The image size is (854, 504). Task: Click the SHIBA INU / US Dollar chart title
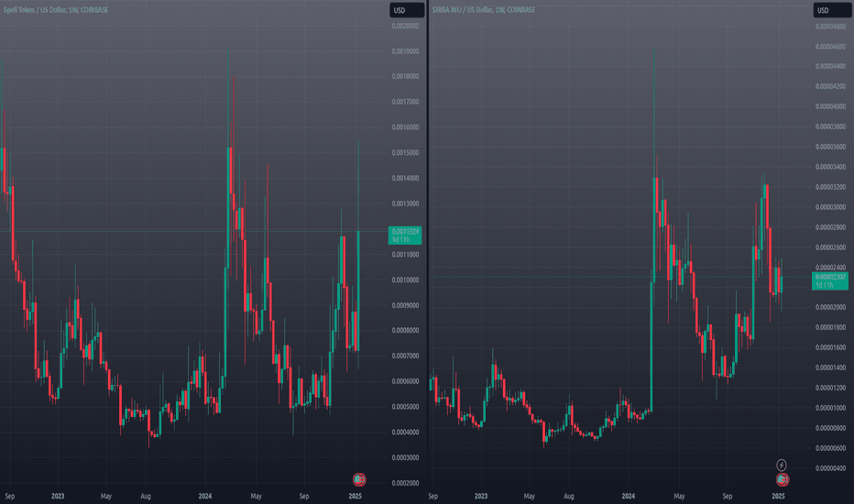coord(484,10)
